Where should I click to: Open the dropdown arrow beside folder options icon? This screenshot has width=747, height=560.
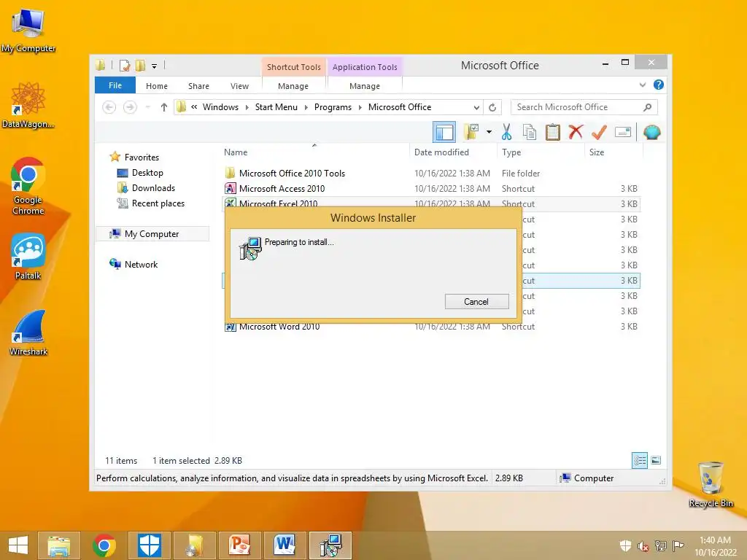pyautogui.click(x=489, y=132)
